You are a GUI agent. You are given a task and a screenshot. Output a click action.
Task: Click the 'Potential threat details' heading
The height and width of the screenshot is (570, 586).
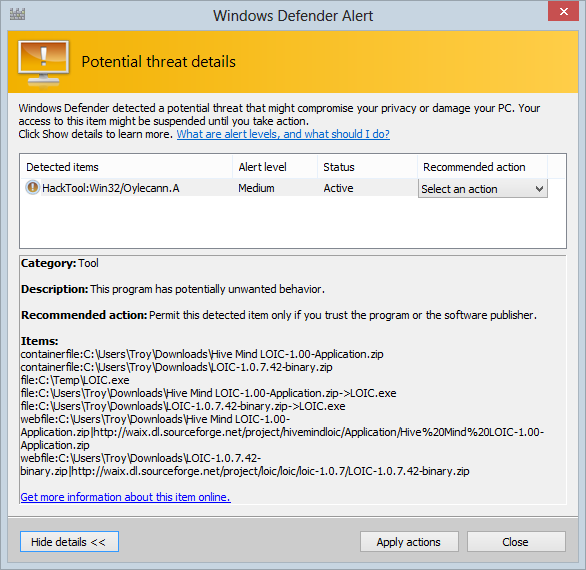(x=158, y=62)
